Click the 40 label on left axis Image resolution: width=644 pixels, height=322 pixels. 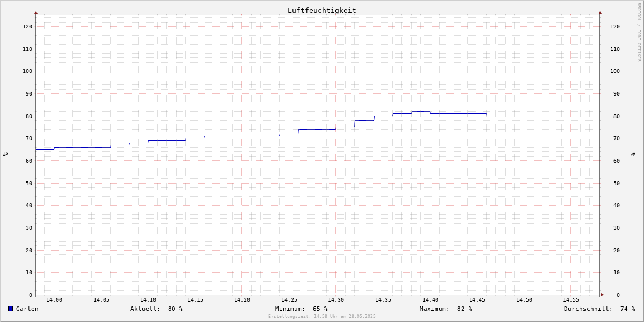tap(29, 205)
